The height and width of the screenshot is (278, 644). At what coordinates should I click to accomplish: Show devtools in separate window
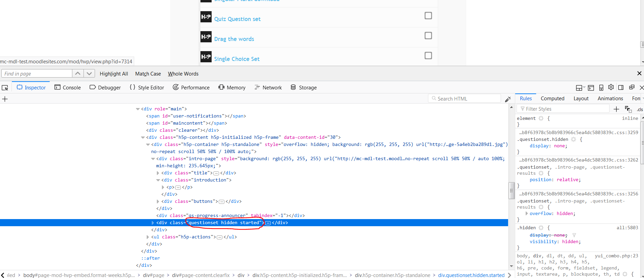631,87
